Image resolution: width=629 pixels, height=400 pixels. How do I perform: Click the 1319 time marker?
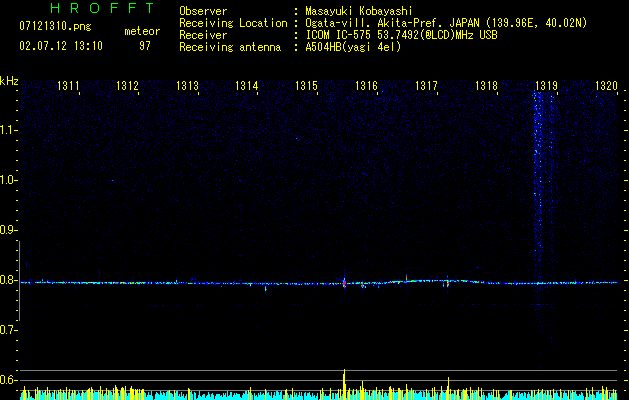pyautogui.click(x=546, y=86)
